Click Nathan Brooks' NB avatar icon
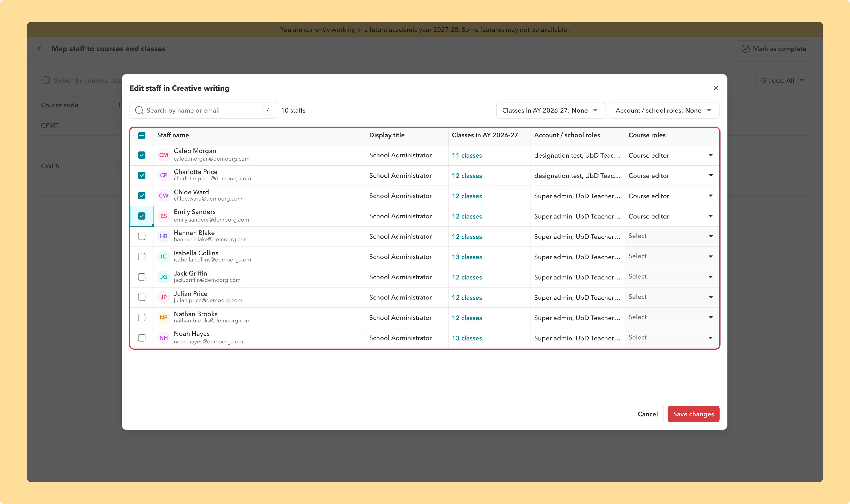Image resolution: width=850 pixels, height=504 pixels. point(163,318)
